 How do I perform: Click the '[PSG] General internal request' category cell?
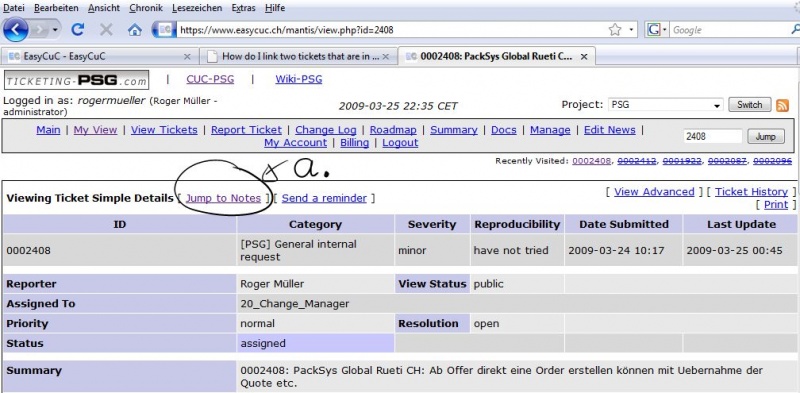click(x=316, y=251)
